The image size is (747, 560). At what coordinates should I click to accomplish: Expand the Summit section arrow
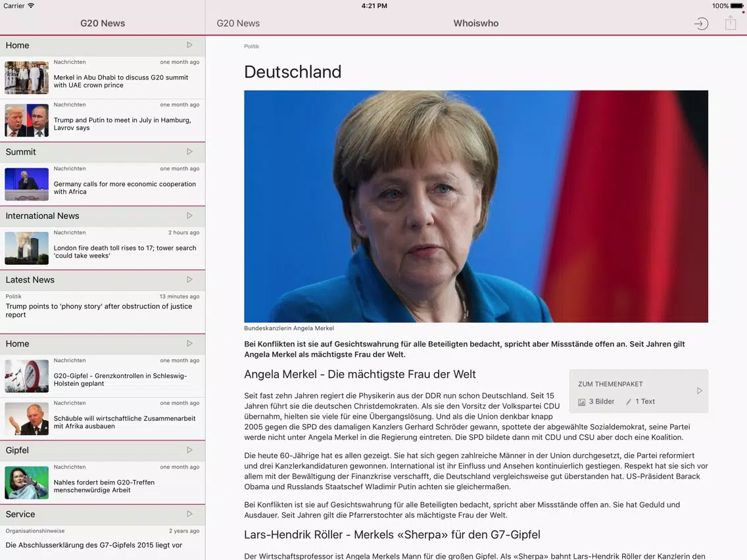point(189,152)
